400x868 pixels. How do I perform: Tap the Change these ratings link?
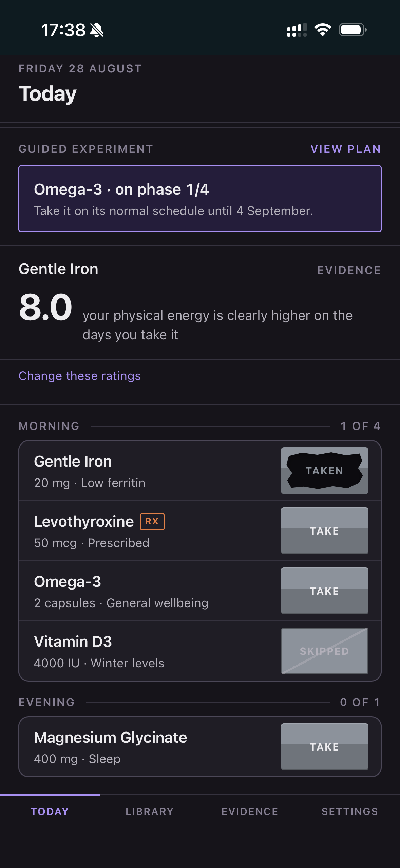click(x=80, y=376)
